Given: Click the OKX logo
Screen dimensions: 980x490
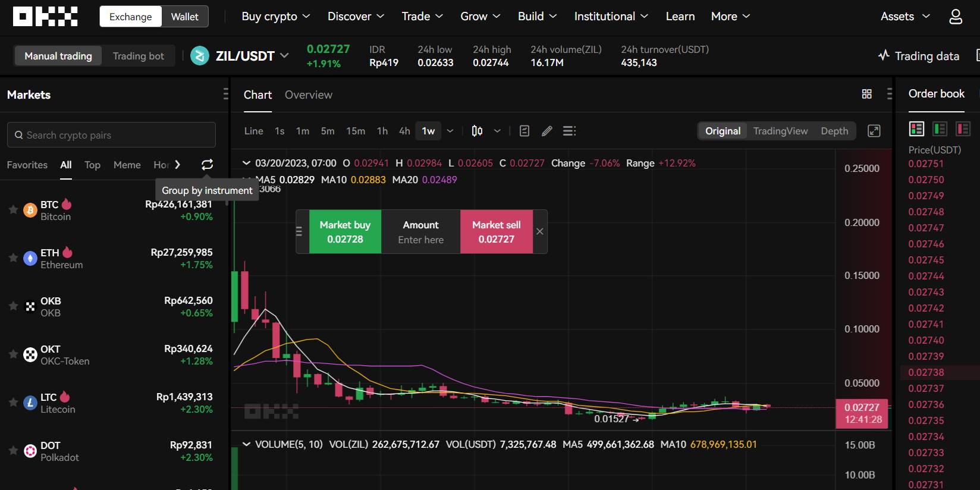Looking at the screenshot, I should point(45,17).
